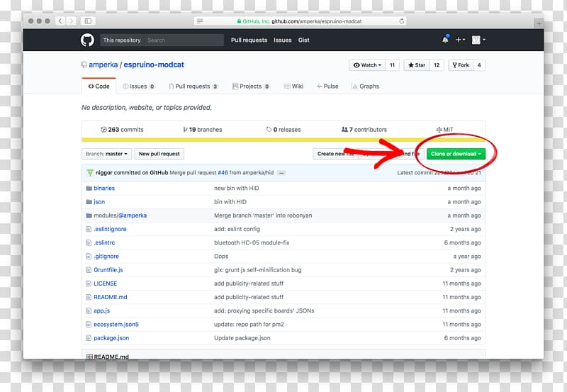Star the repository
Viewport: 567px width, 392px height.
[x=417, y=65]
